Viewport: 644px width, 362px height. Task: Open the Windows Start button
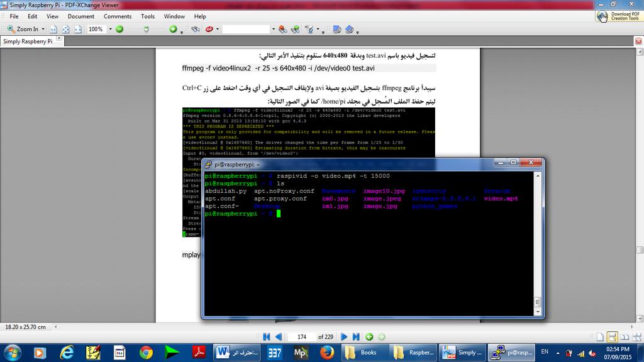coord(13,353)
